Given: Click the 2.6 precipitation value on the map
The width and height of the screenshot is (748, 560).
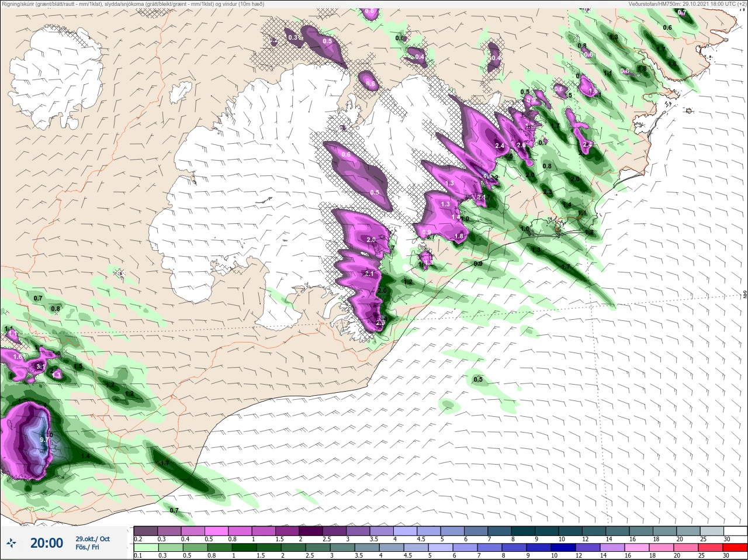Looking at the screenshot, I should [x=521, y=144].
